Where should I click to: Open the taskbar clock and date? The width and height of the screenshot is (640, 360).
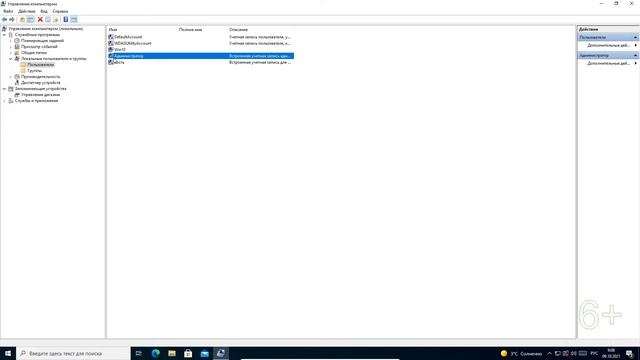point(611,353)
